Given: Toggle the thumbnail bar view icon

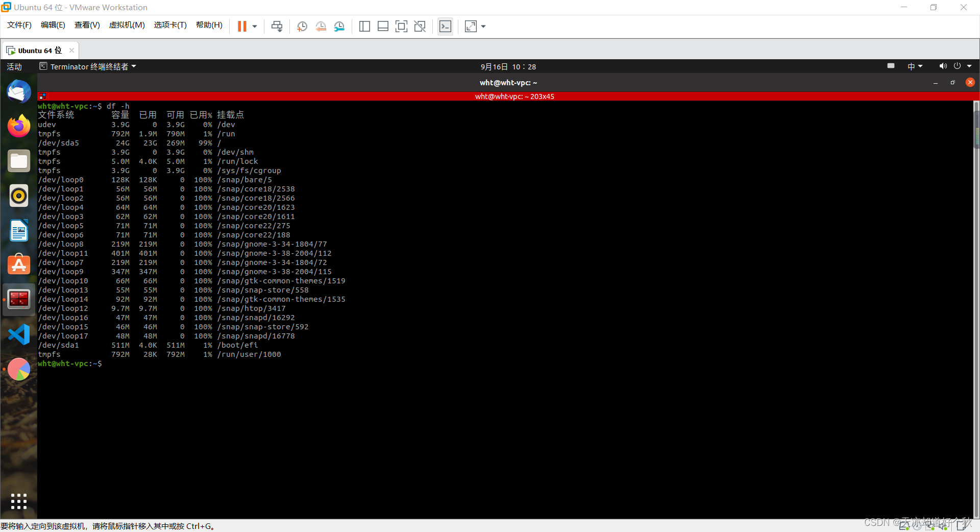Looking at the screenshot, I should point(383,26).
